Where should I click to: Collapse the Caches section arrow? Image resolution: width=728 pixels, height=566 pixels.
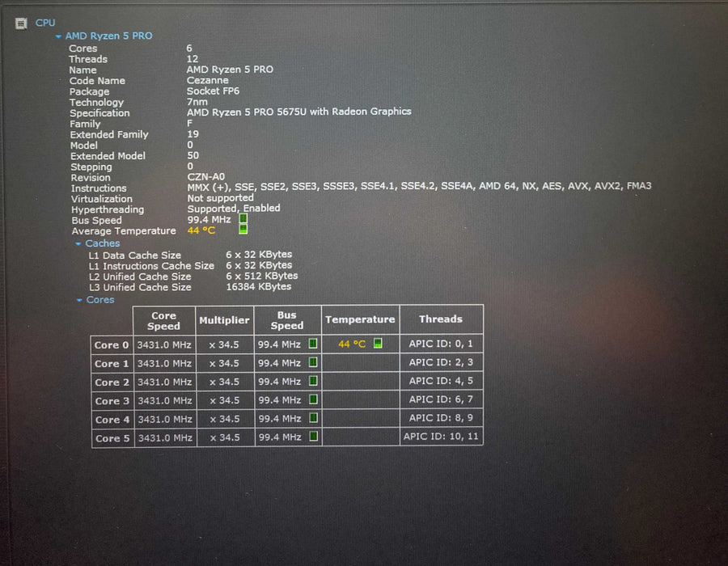point(78,243)
